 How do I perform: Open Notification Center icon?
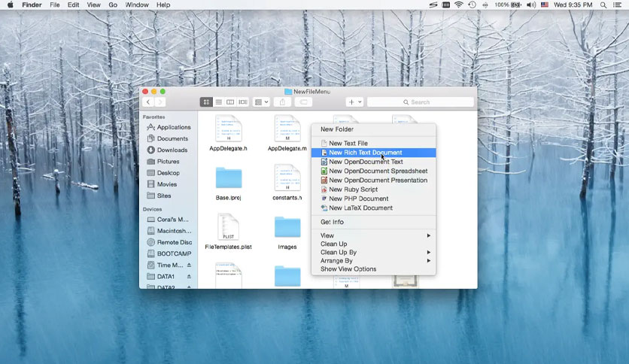618,5
